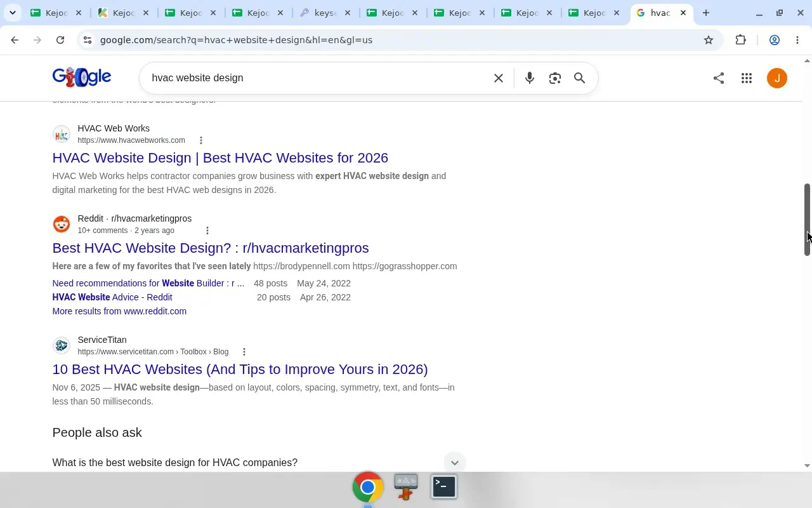Launch Chrome from the taskbar

coord(368,487)
